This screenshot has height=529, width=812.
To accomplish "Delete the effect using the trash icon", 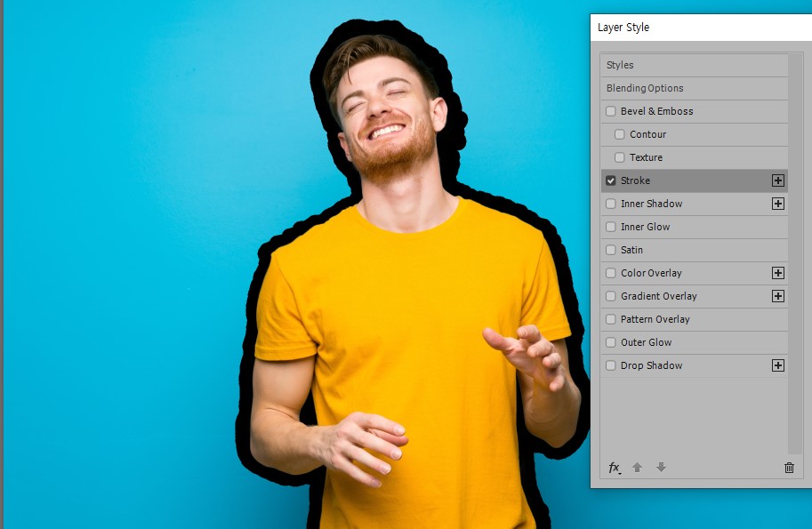I will tap(789, 468).
